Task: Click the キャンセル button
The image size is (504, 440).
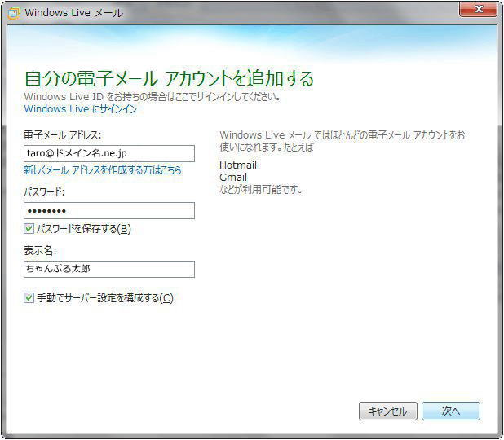Action: (x=388, y=411)
